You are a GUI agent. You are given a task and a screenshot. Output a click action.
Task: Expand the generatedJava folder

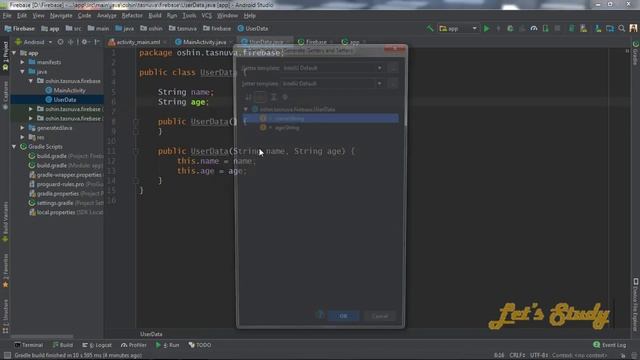pyautogui.click(x=22, y=128)
